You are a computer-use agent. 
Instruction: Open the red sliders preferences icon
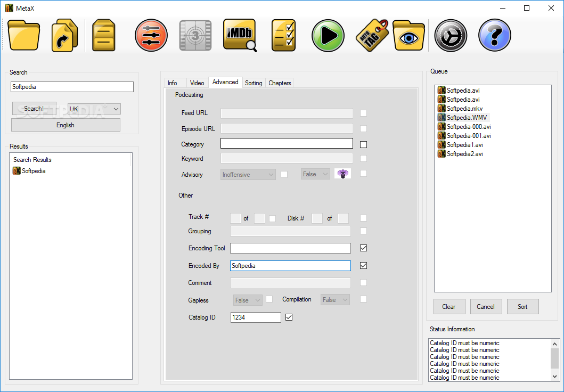tap(151, 35)
